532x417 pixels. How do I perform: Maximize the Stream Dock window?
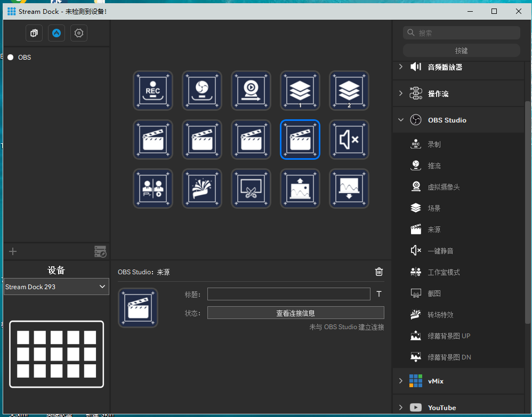(494, 11)
